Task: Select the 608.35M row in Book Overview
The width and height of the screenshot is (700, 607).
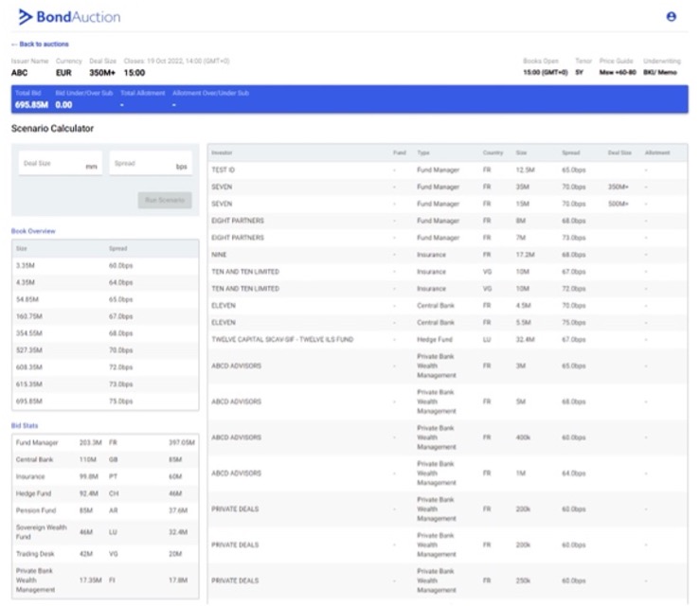Action: coord(105,367)
